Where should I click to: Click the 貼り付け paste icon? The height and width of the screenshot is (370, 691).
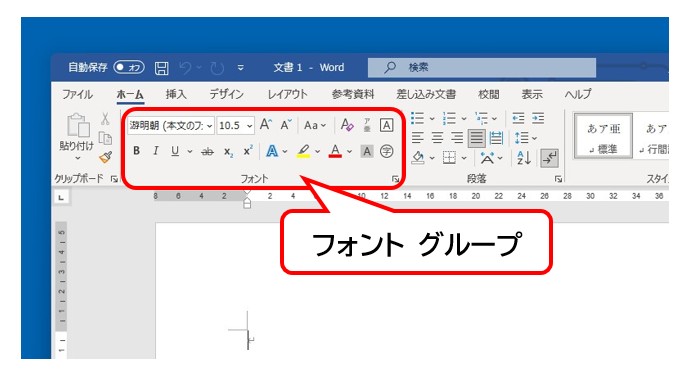tap(78, 125)
